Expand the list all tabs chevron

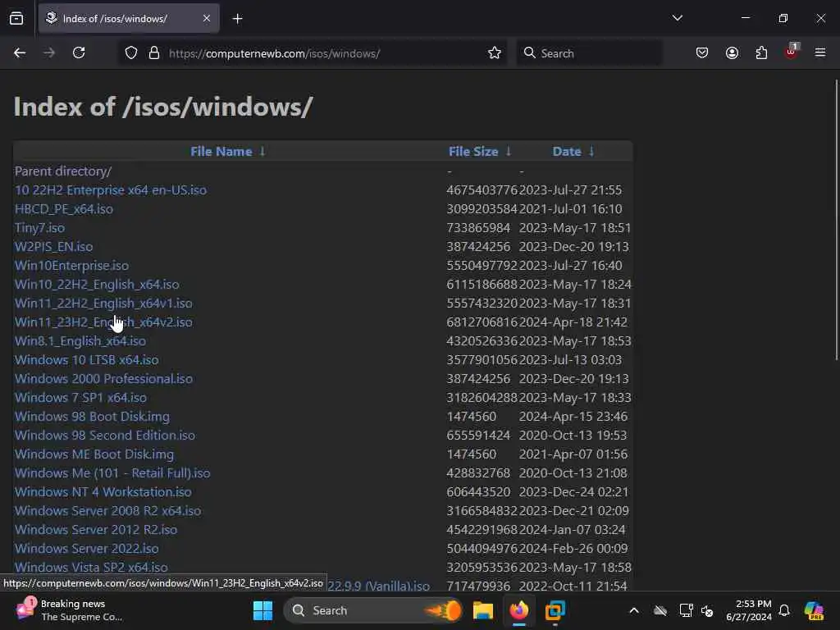[x=677, y=18]
